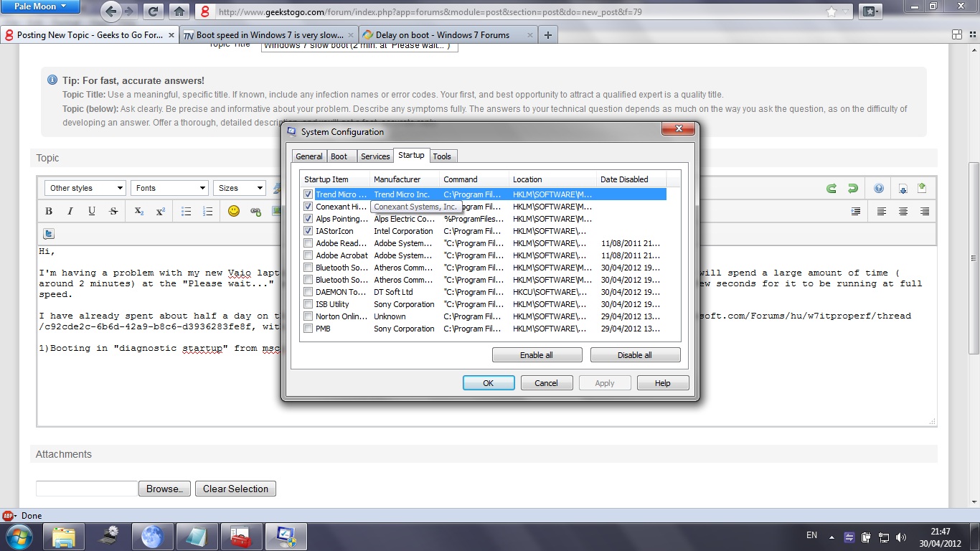Open a new browser tab
This screenshot has width=980, height=551.
(548, 34)
